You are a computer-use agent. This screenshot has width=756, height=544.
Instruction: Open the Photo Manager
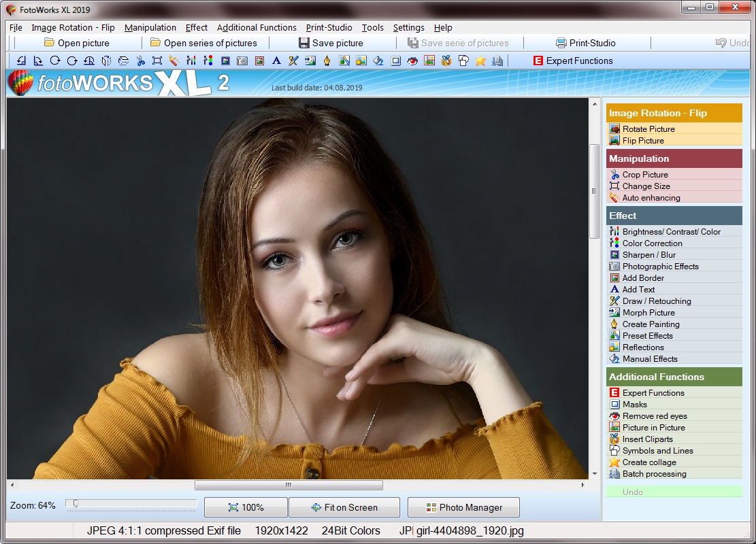463,507
